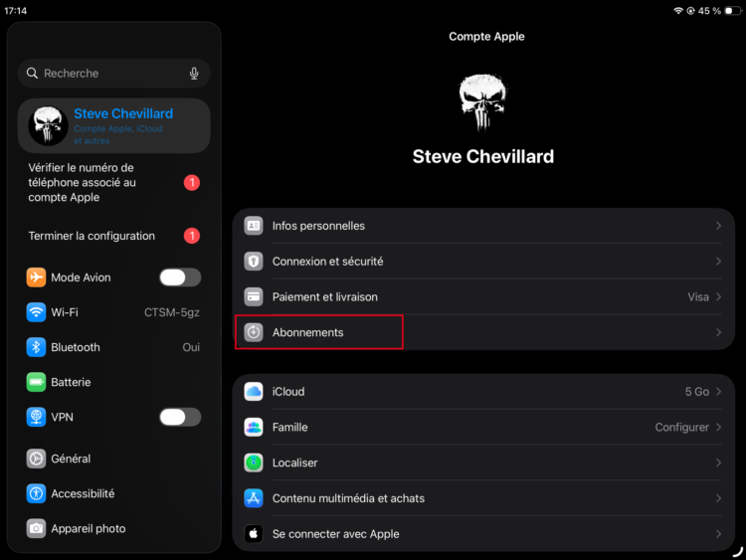Tap the microphone dictation icon in search
Image resolution: width=746 pixels, height=560 pixels.
point(194,74)
